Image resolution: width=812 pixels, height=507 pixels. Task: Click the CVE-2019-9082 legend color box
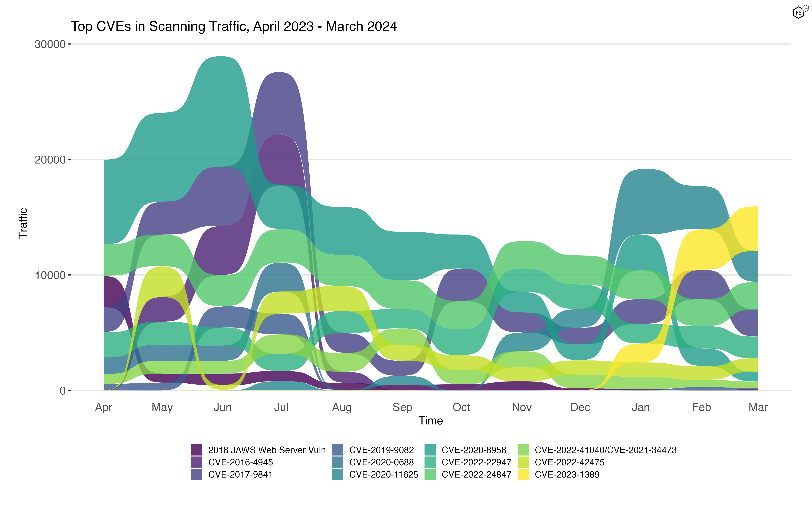click(x=337, y=450)
